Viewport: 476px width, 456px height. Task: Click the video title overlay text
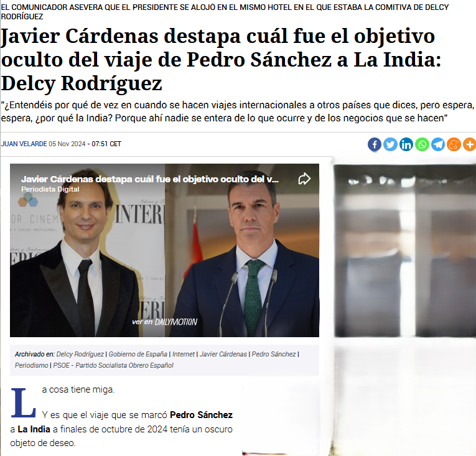click(150, 179)
